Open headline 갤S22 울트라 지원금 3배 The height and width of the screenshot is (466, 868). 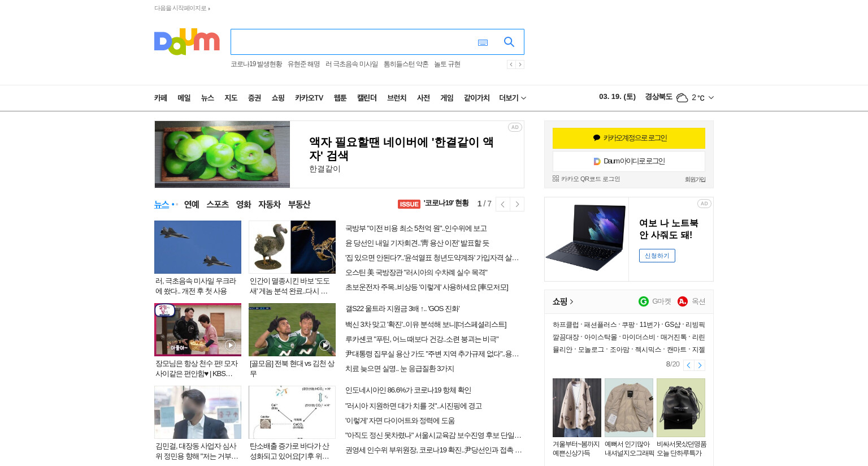[402, 309]
